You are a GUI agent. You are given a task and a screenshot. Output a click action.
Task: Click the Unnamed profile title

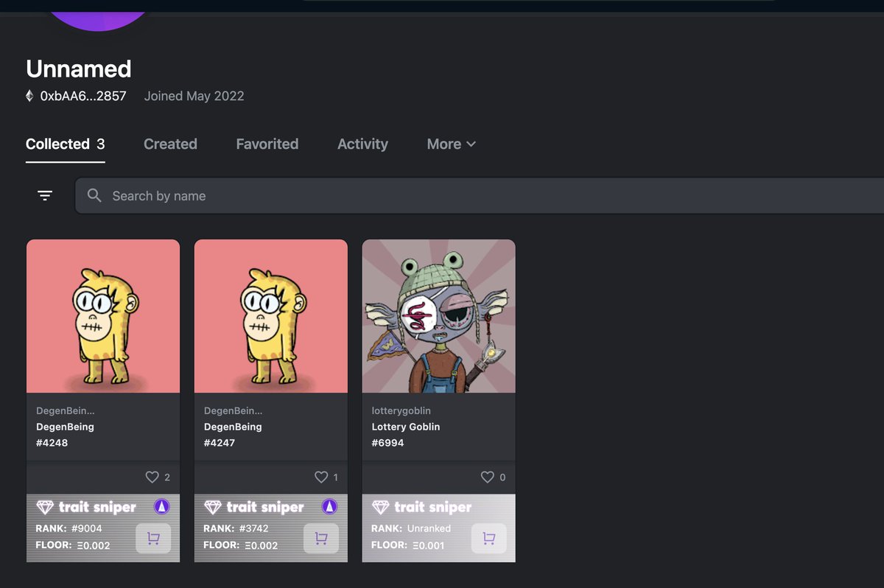tap(79, 69)
